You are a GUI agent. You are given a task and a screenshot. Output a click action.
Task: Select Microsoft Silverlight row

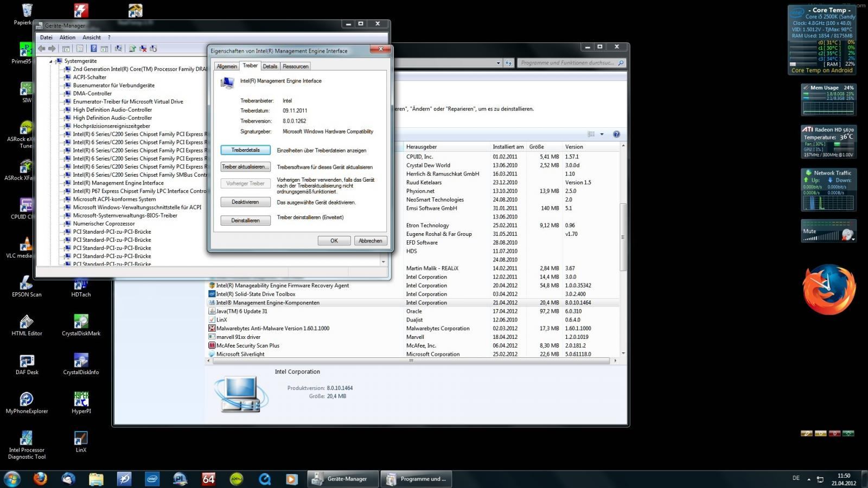(412, 354)
